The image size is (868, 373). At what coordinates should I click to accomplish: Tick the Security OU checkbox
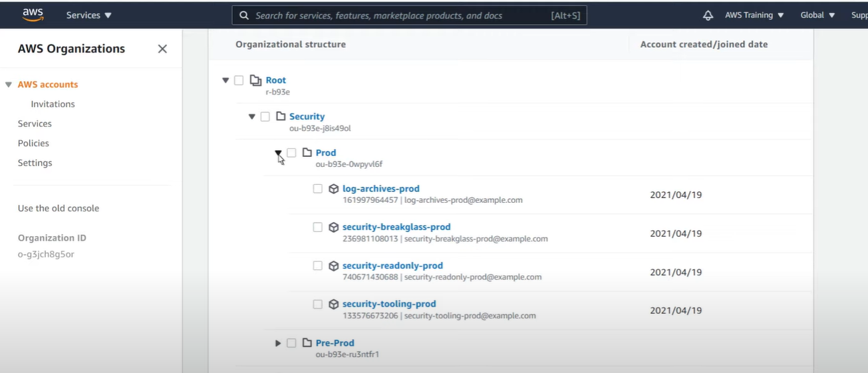pyautogui.click(x=265, y=116)
